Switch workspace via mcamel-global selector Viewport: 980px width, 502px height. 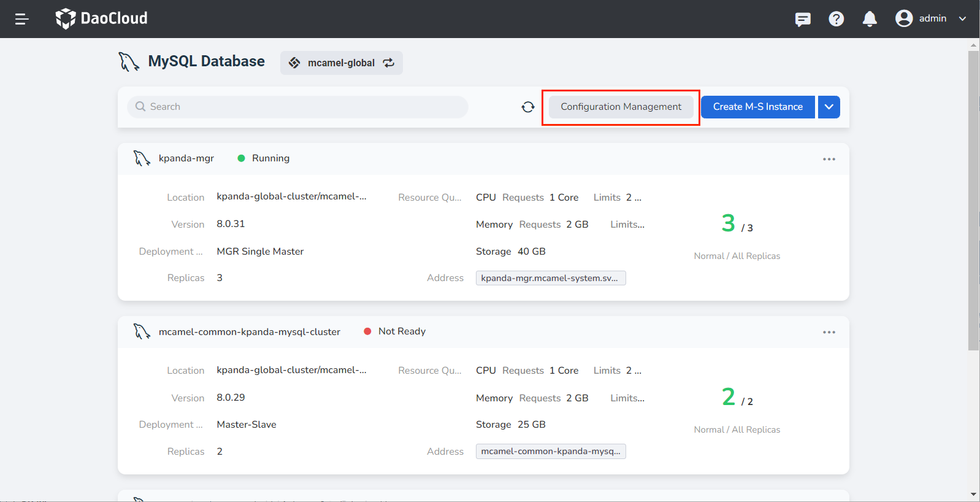(342, 63)
